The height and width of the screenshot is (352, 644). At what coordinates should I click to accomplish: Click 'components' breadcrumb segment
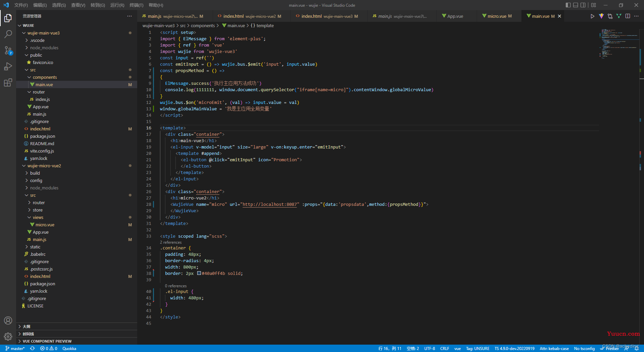pyautogui.click(x=203, y=25)
